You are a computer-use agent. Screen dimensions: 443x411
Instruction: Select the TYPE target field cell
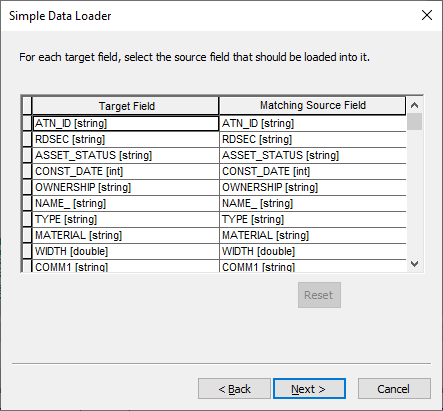[x=126, y=219]
